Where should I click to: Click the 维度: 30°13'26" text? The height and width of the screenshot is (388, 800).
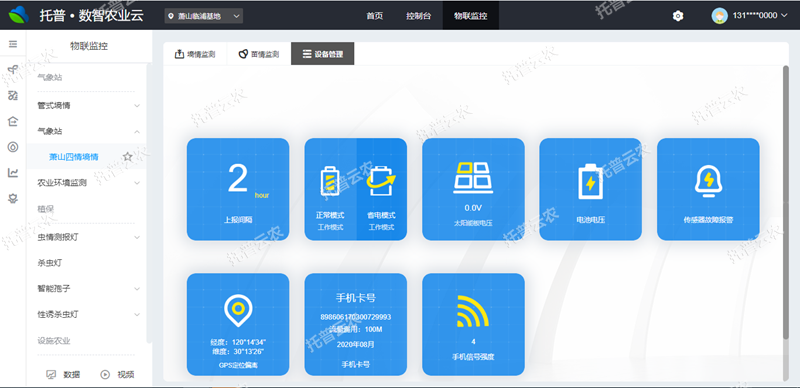pos(238,351)
